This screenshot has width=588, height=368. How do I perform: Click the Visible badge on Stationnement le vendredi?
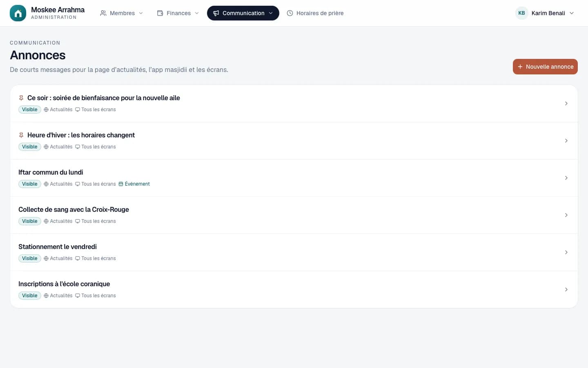click(x=30, y=258)
